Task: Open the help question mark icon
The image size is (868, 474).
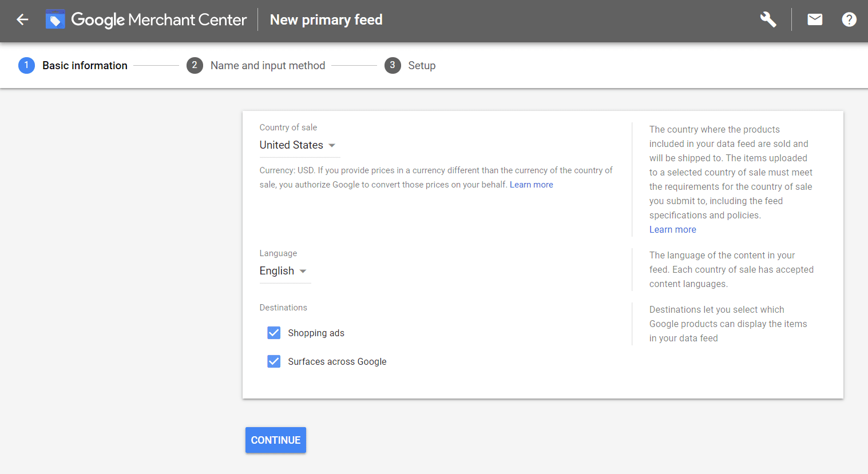Action: [x=849, y=20]
